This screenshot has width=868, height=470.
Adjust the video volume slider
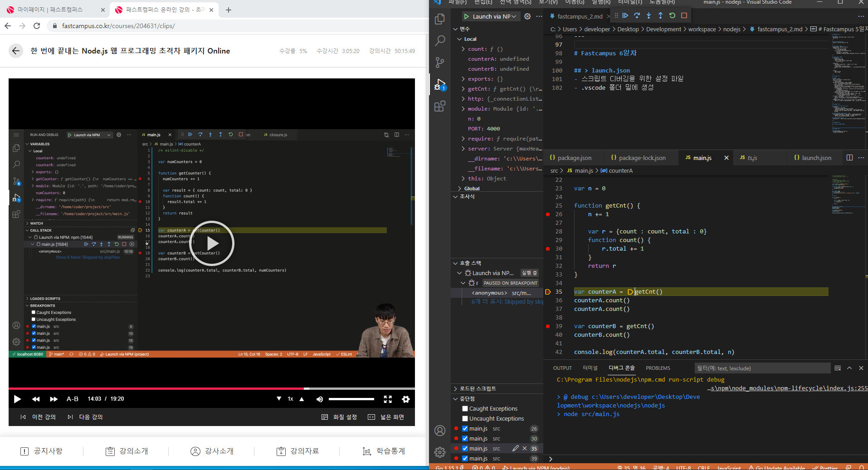[351, 399]
